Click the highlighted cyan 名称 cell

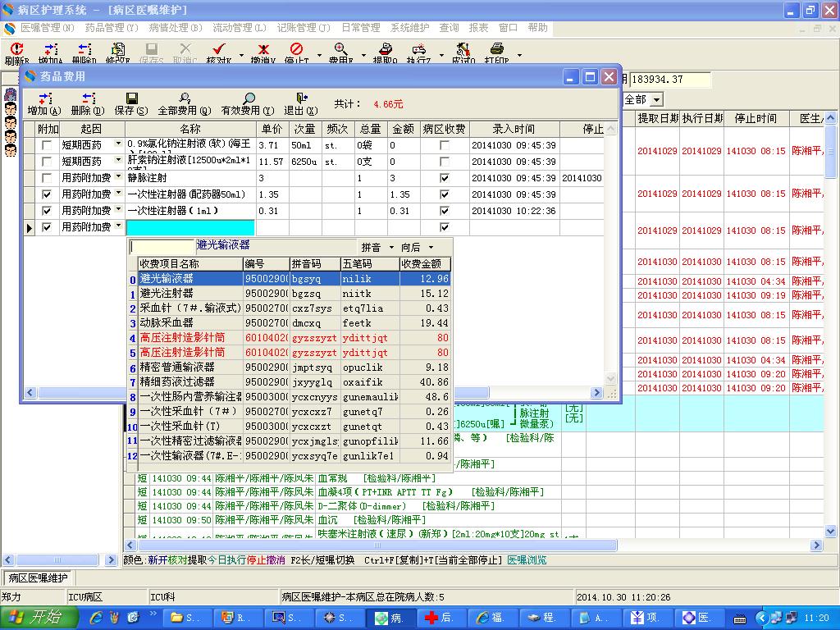(x=190, y=228)
